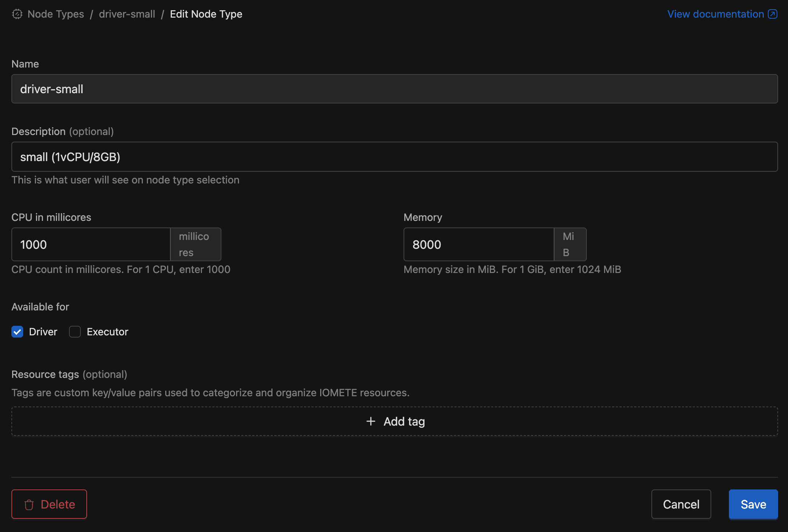
Task: Select the Name field containing driver-small
Action: 394,89
